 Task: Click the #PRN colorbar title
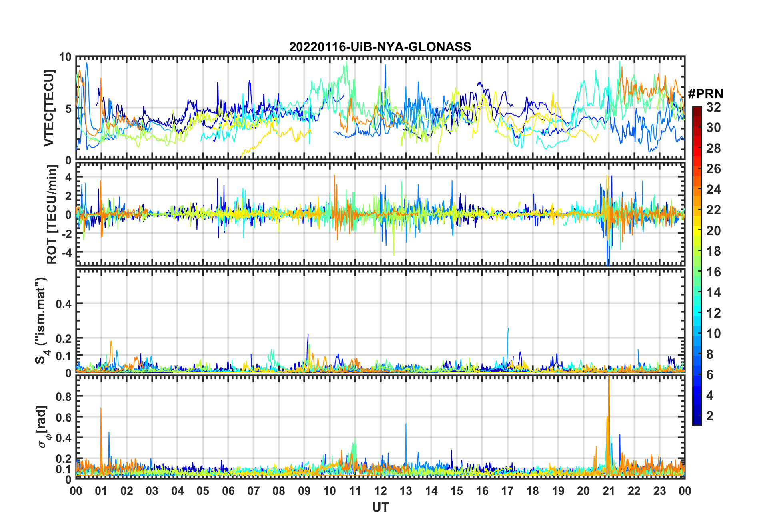coord(706,94)
